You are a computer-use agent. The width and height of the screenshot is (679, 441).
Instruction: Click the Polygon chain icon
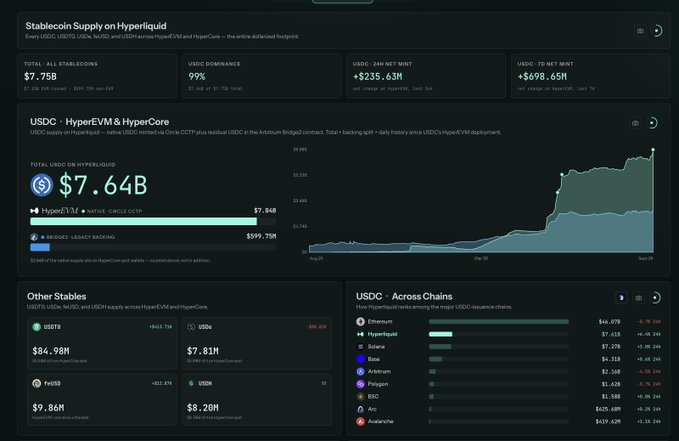click(x=360, y=384)
